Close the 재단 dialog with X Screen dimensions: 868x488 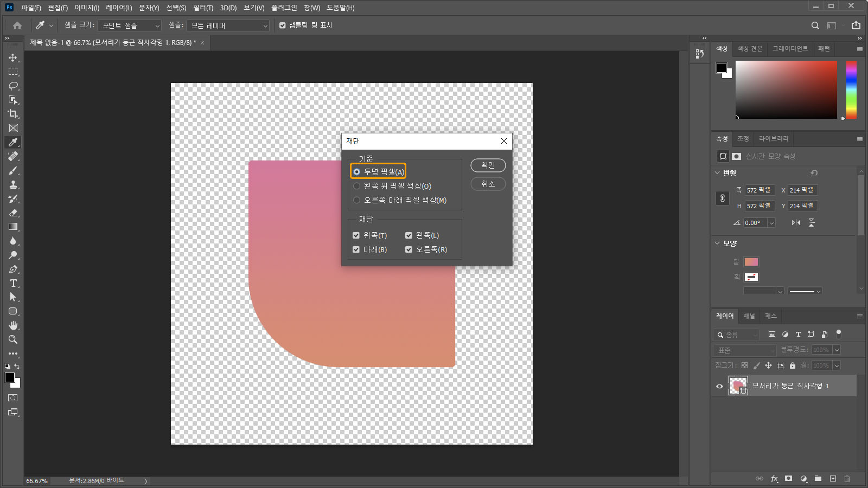504,141
